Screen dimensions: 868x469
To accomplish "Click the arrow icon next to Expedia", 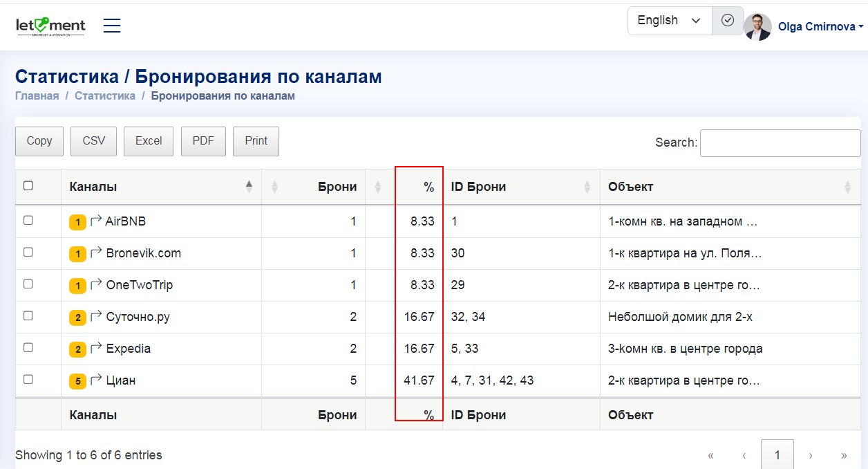I will (96, 348).
